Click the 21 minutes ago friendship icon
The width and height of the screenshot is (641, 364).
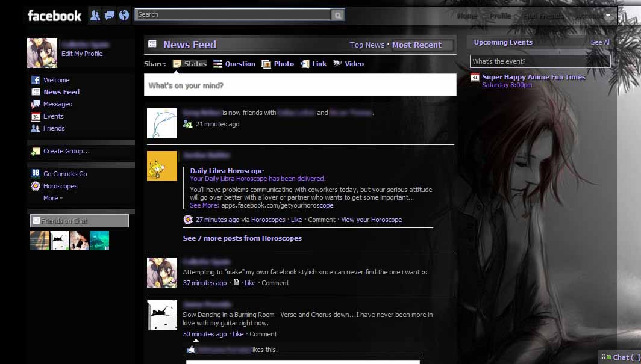[x=187, y=124]
